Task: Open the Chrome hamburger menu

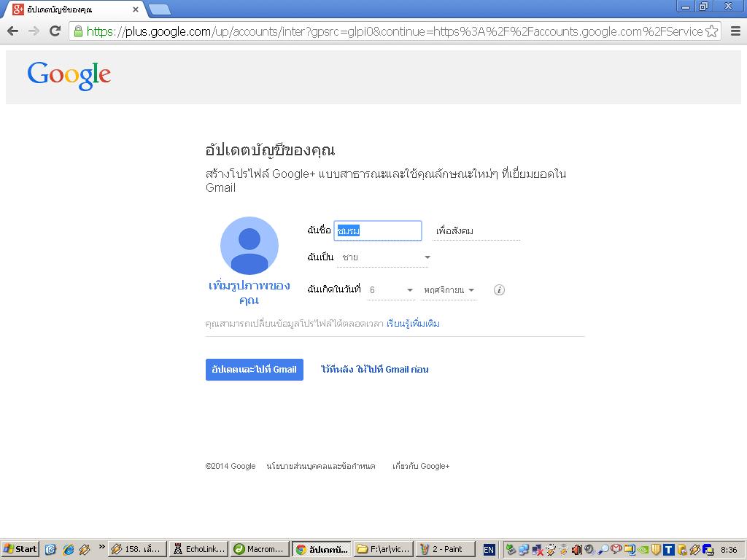Action: click(735, 31)
